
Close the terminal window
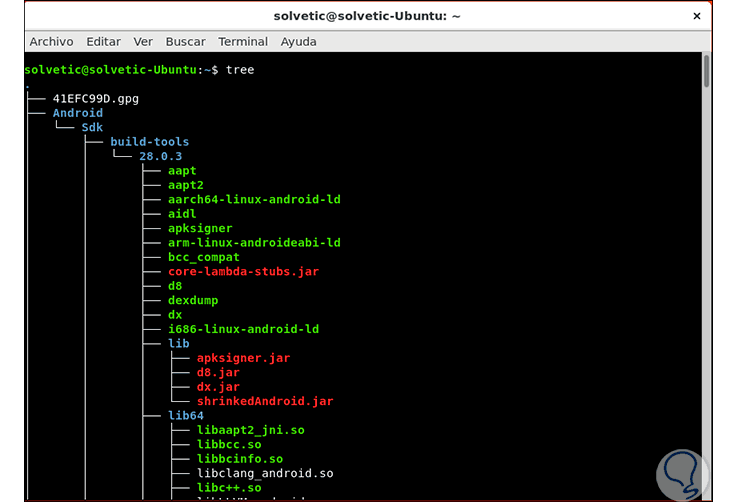(x=697, y=16)
